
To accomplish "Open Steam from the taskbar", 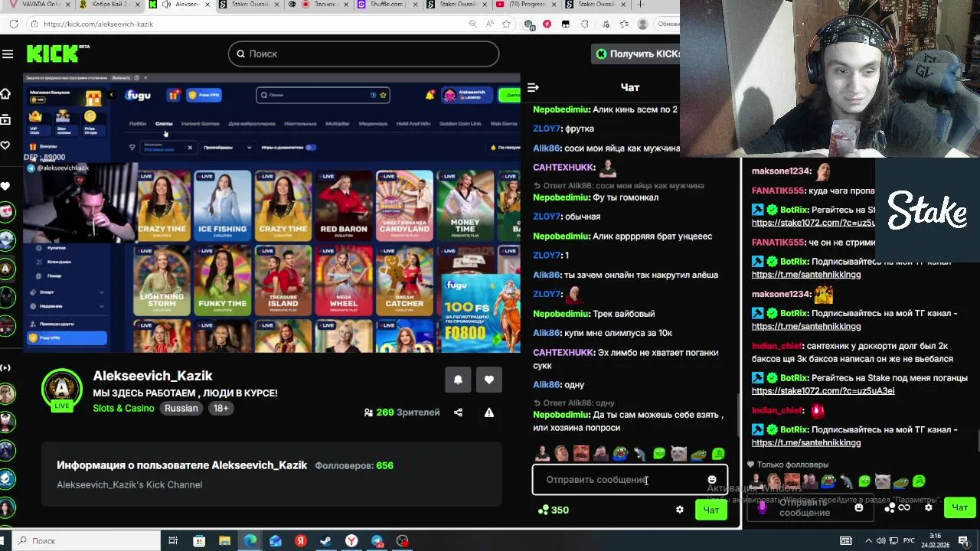I will click(325, 541).
